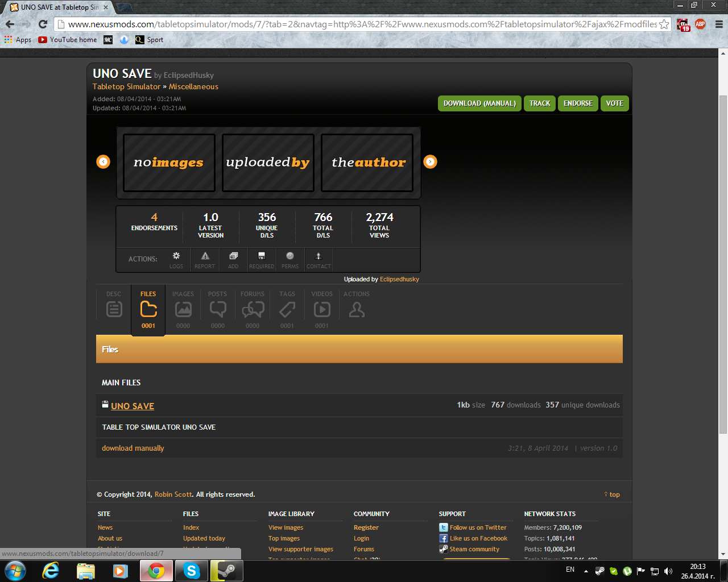Click the download manually link

click(133, 448)
